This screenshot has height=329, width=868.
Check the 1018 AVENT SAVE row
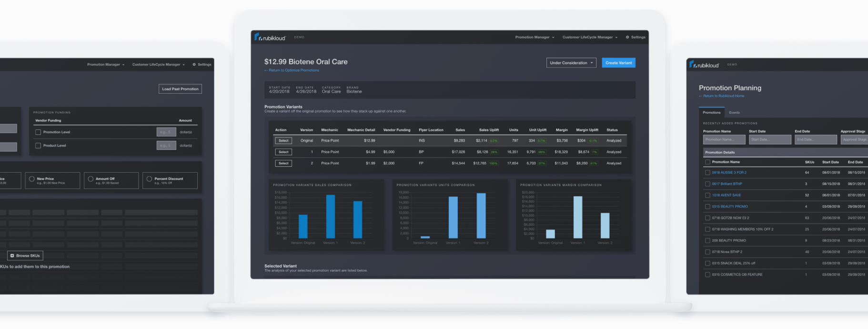click(x=707, y=196)
